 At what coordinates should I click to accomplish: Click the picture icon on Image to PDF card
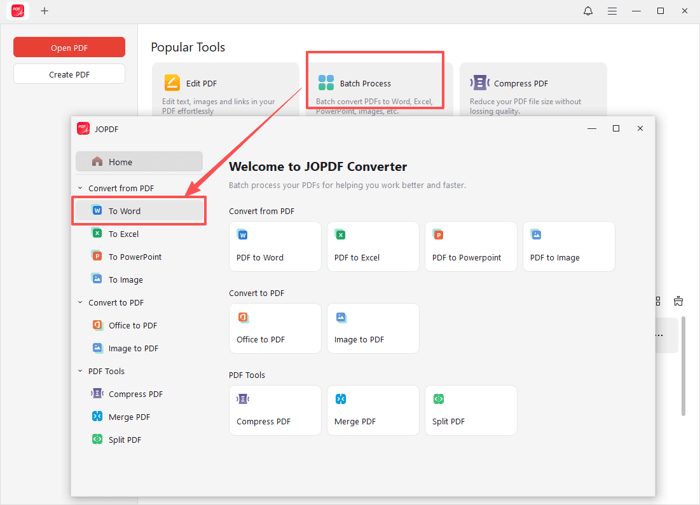(x=341, y=317)
